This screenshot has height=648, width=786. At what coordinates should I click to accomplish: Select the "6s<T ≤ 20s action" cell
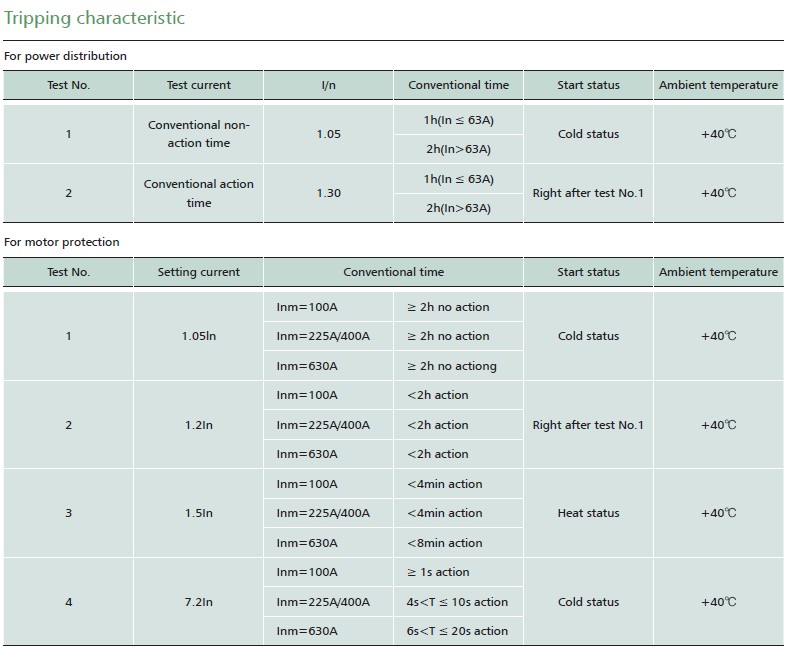pyautogui.click(x=457, y=631)
